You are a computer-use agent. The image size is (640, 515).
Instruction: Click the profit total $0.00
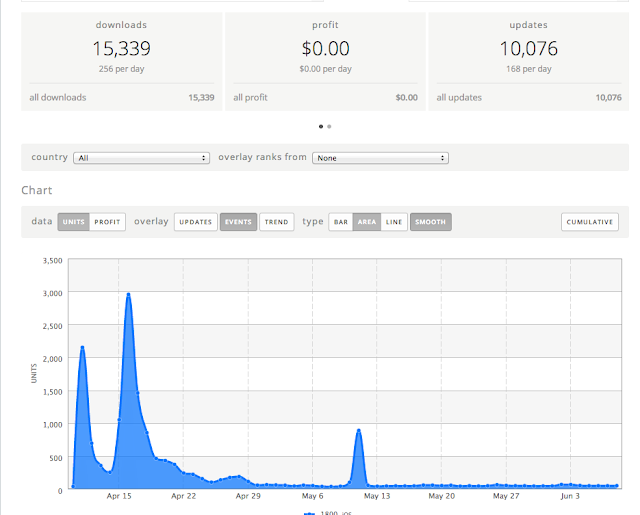(325, 49)
